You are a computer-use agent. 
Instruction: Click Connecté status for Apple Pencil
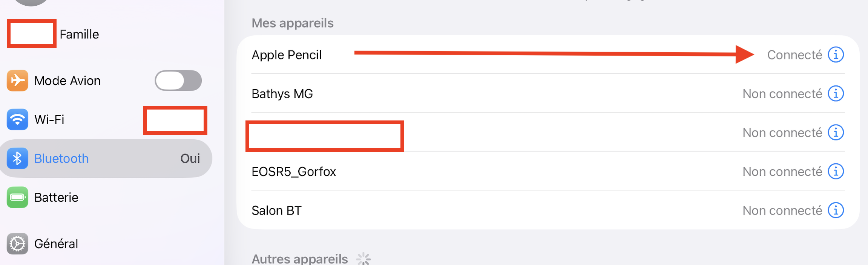(794, 55)
